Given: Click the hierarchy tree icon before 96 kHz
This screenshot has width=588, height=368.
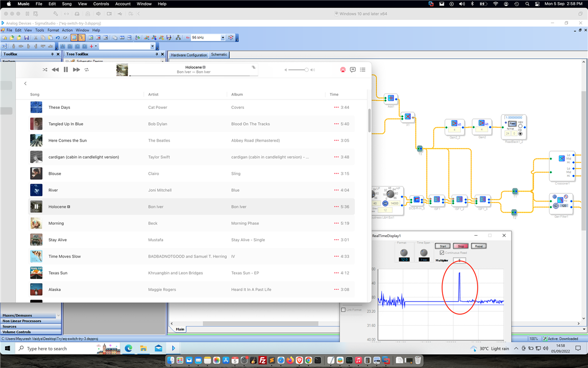Looking at the screenshot, I should click(x=178, y=37).
